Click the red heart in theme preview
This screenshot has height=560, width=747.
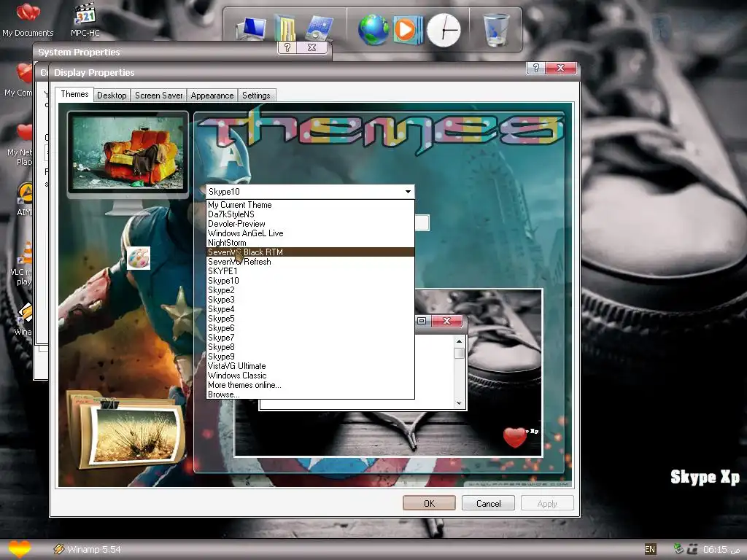click(x=514, y=437)
